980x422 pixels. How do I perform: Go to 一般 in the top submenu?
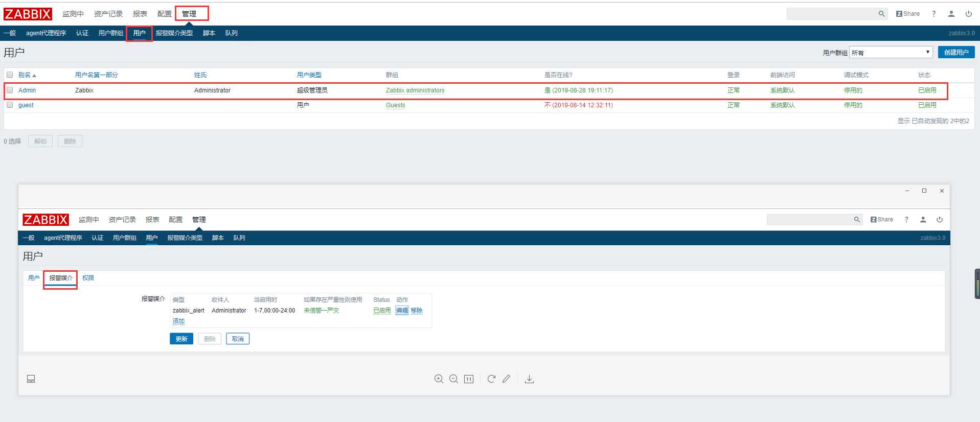pos(10,33)
